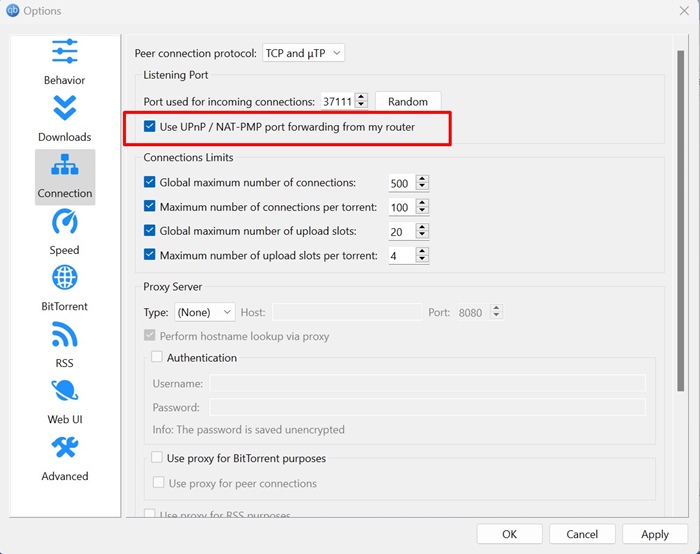
Task: Click the upload slots per torrent field
Action: [x=402, y=256]
